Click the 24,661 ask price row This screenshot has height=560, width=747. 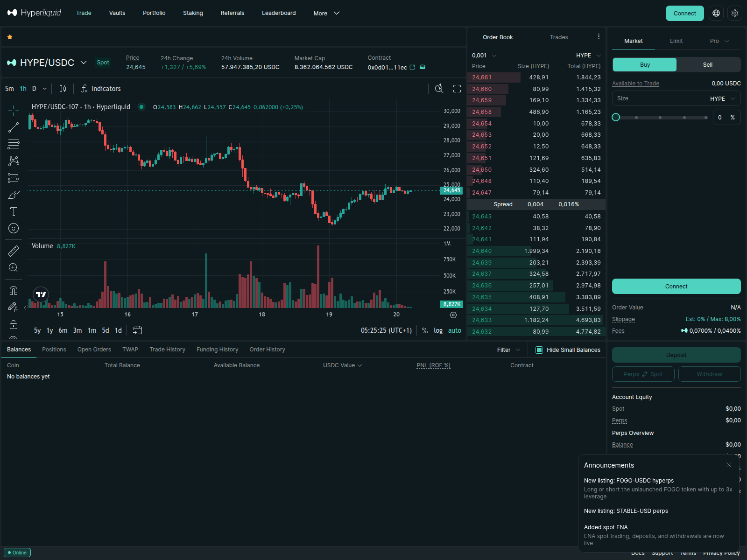point(536,77)
